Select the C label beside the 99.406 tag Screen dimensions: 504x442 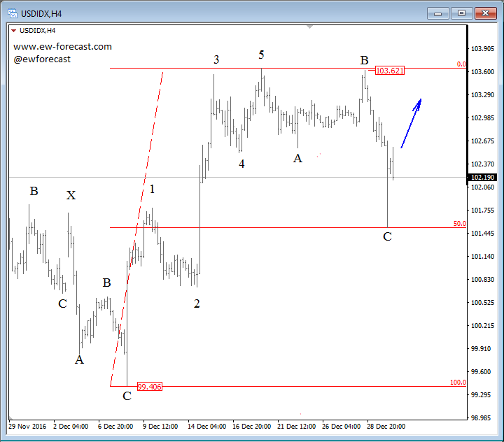tap(127, 396)
